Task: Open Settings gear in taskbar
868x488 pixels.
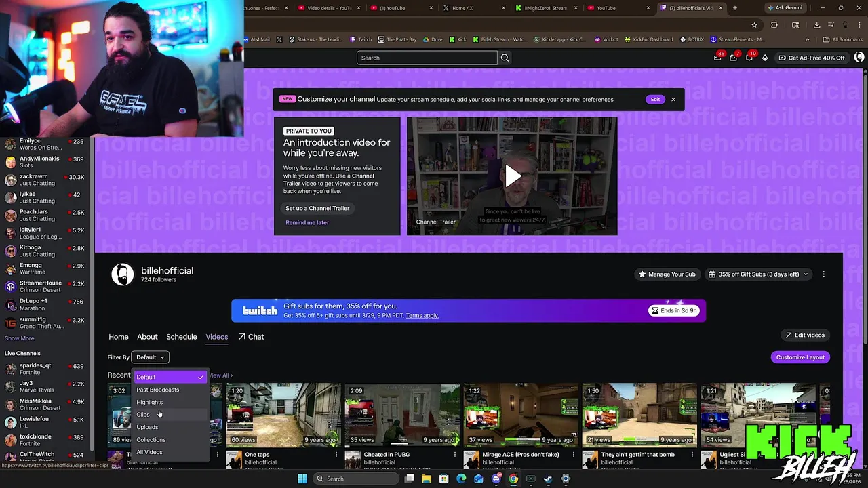Action: coord(566,479)
